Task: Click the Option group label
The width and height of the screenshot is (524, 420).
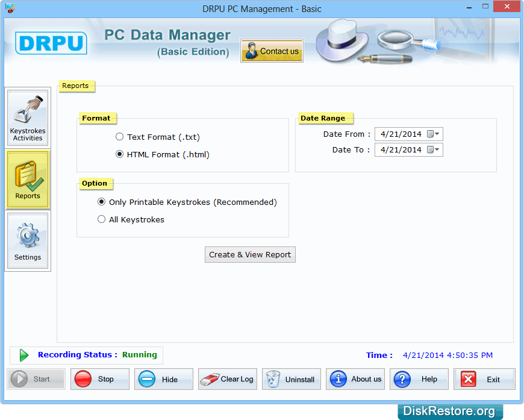Action: 95,183
